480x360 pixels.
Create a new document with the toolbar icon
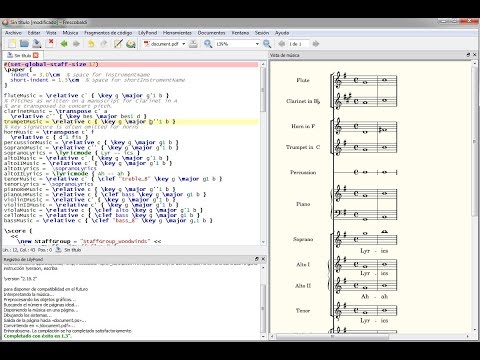click(x=12, y=44)
